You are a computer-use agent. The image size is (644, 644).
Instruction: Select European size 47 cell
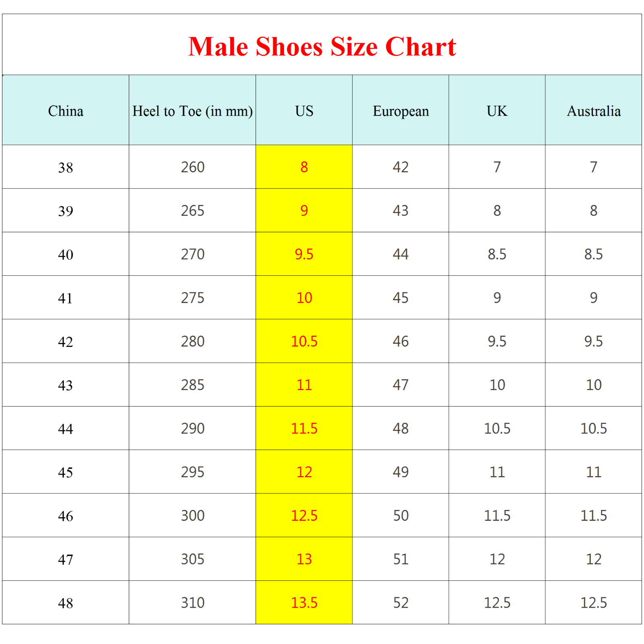point(400,385)
